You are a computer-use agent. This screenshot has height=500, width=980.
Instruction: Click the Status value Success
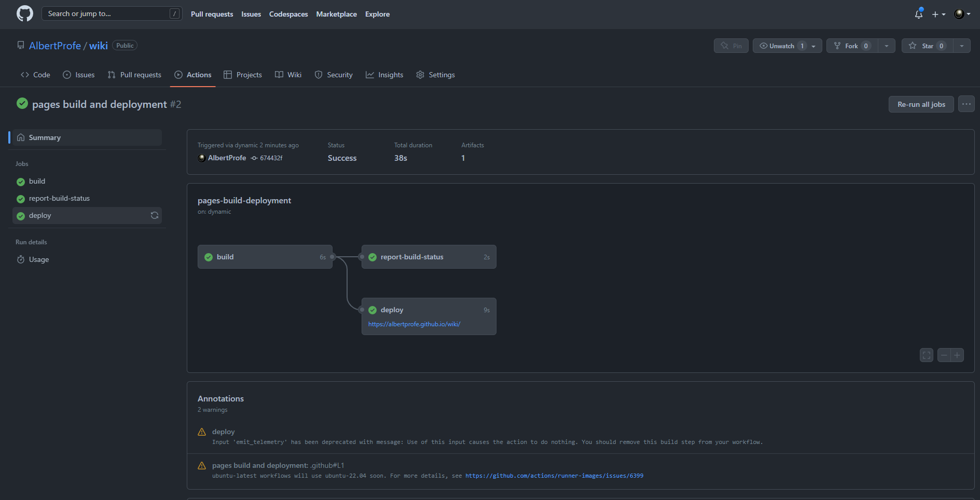pyautogui.click(x=342, y=158)
